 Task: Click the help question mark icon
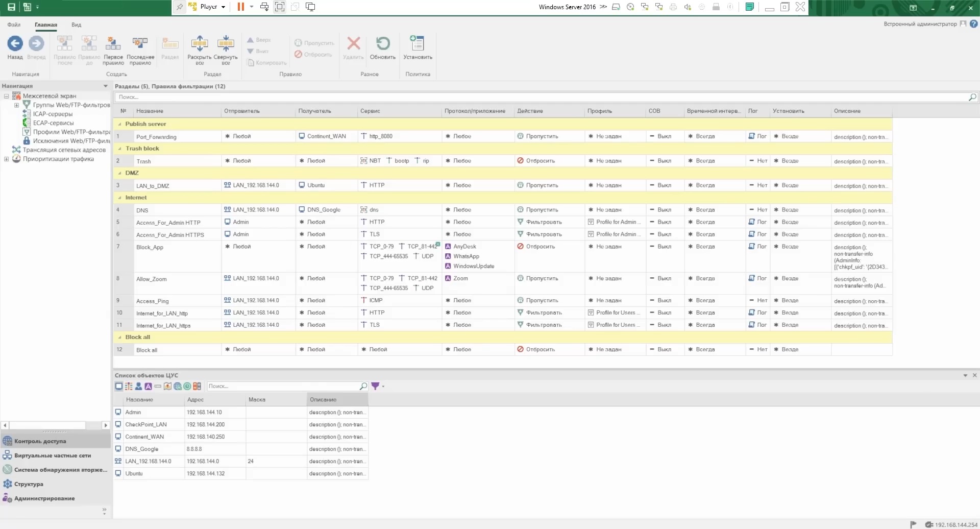973,24
